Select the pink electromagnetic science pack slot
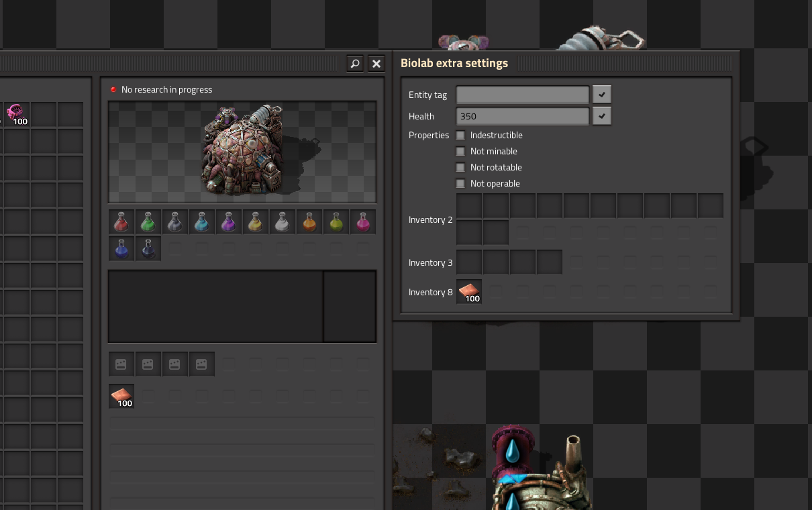 pos(363,222)
